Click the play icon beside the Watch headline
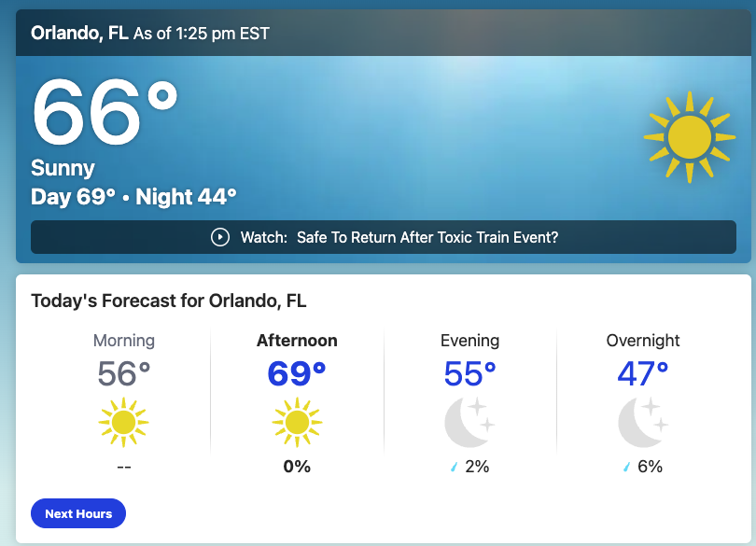This screenshot has width=756, height=546. pos(219,237)
